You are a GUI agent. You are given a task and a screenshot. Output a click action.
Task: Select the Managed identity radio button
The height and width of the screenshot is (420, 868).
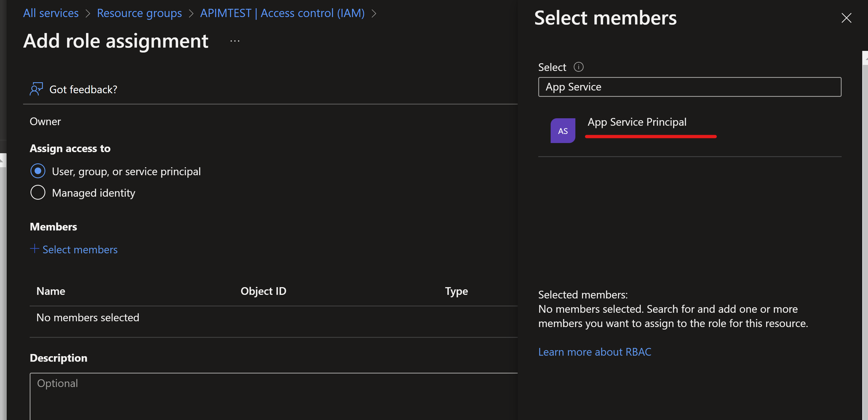coord(38,193)
